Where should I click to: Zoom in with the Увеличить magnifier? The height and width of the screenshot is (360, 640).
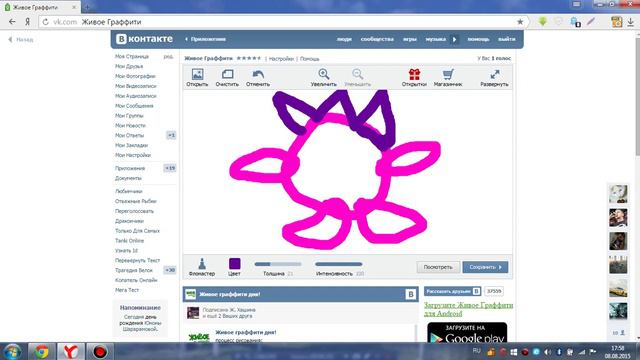323,77
